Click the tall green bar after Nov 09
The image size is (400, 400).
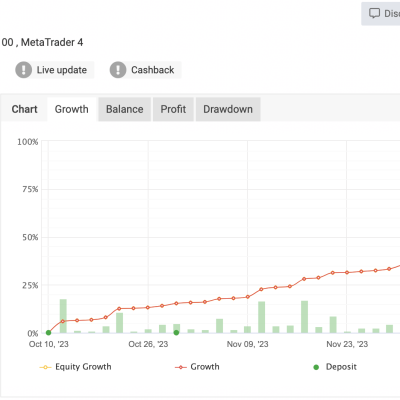tap(262, 317)
